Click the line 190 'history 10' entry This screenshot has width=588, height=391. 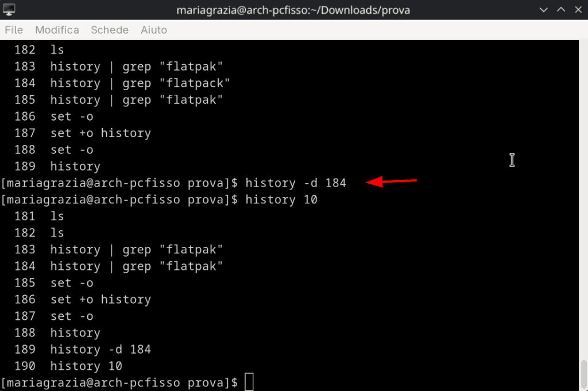pos(68,366)
